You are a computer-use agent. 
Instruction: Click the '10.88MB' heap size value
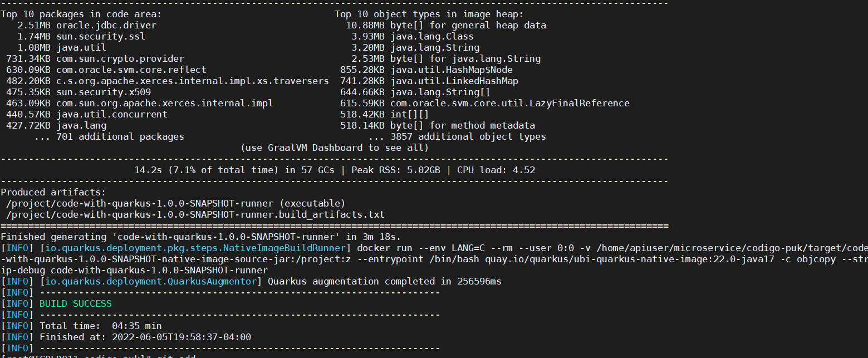[x=365, y=26]
